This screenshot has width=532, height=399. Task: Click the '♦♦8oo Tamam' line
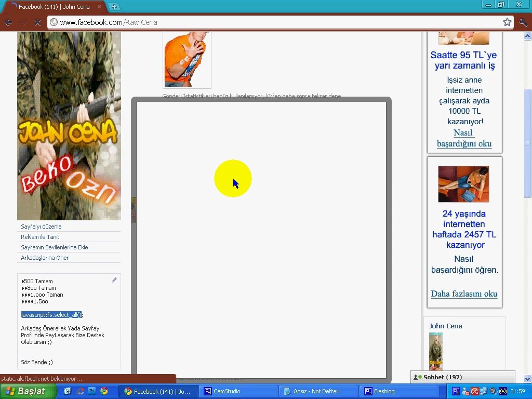(38, 288)
